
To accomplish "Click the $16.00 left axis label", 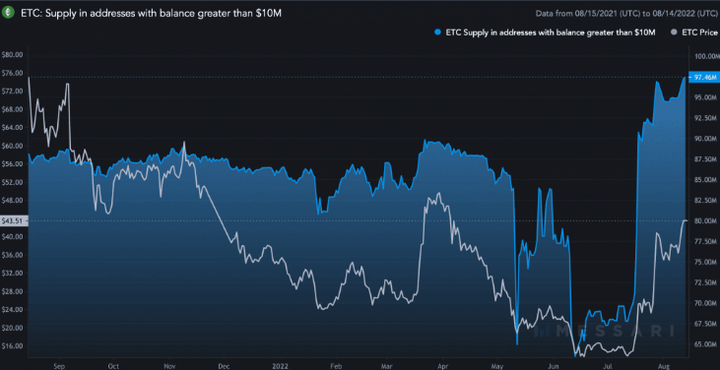I will pyautogui.click(x=13, y=345).
